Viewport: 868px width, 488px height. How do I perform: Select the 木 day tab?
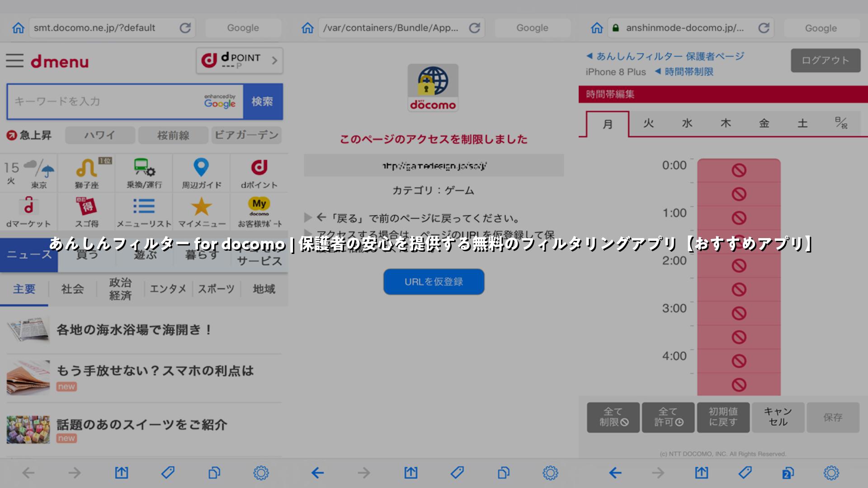(726, 123)
